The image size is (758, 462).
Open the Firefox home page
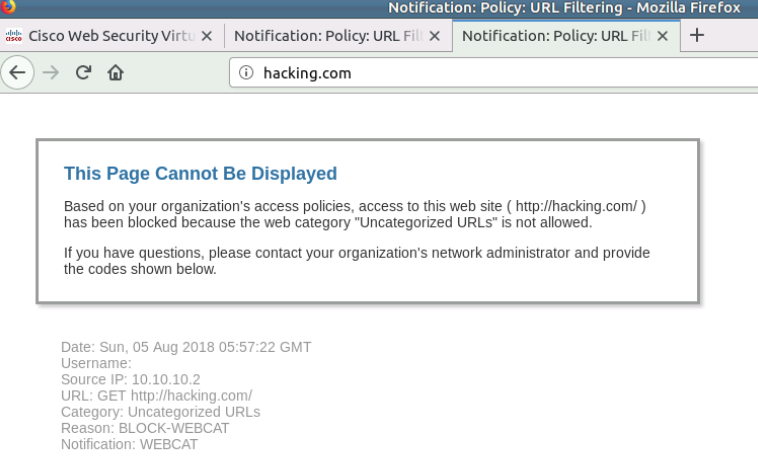pyautogui.click(x=115, y=73)
